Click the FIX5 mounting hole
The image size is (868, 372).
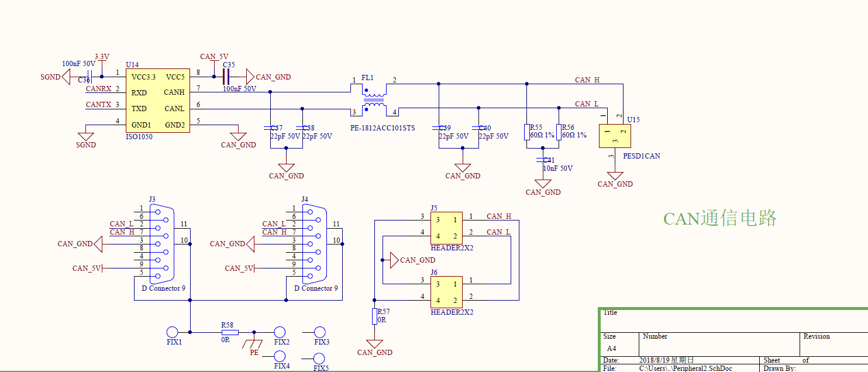[319, 359]
